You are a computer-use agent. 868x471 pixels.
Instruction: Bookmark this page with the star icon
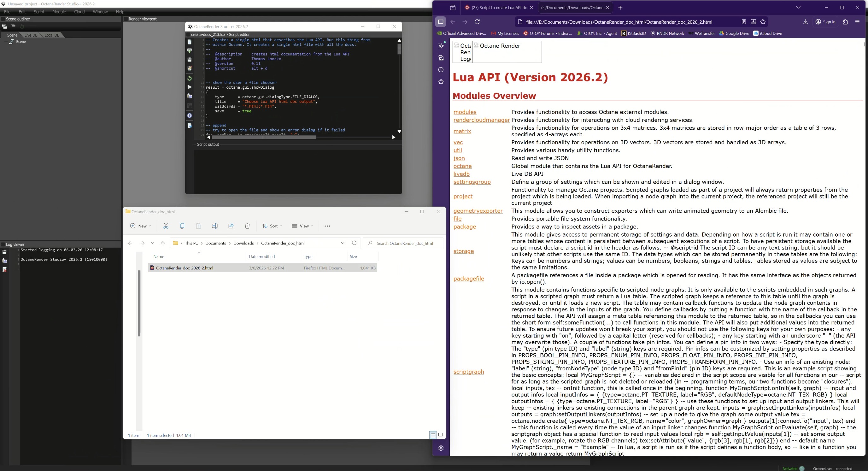click(x=763, y=22)
